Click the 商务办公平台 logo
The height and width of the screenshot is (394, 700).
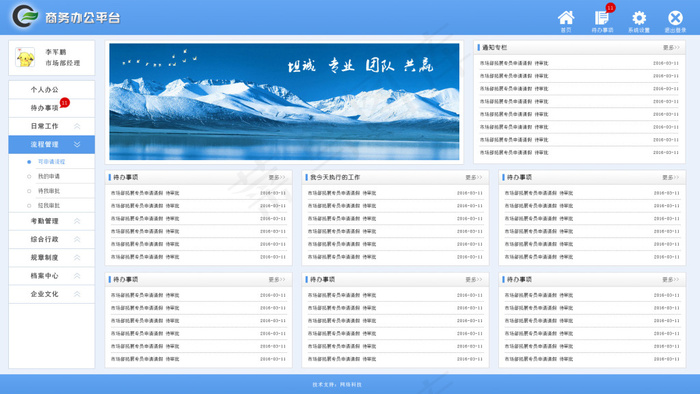tap(66, 17)
